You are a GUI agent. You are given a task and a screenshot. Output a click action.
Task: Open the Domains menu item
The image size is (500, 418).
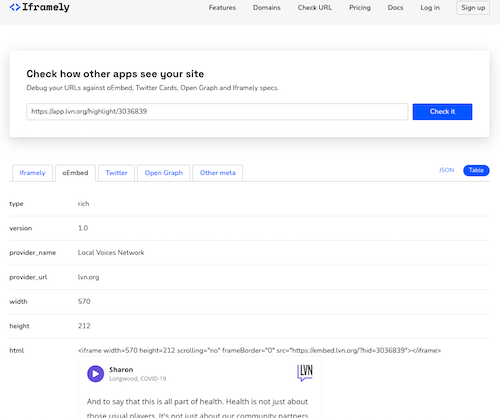[266, 8]
